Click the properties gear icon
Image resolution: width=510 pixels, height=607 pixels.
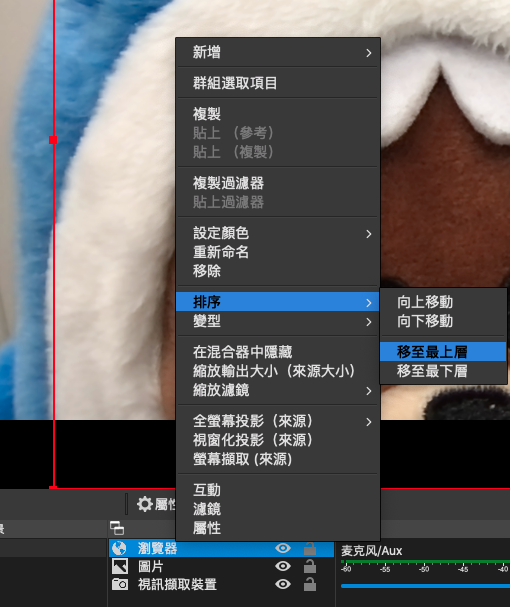144,504
